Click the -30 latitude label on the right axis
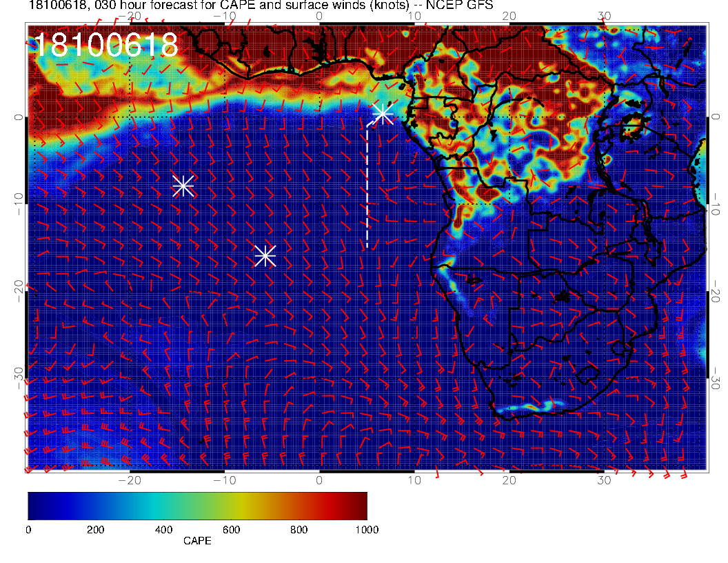The width and height of the screenshot is (728, 563). [716, 378]
